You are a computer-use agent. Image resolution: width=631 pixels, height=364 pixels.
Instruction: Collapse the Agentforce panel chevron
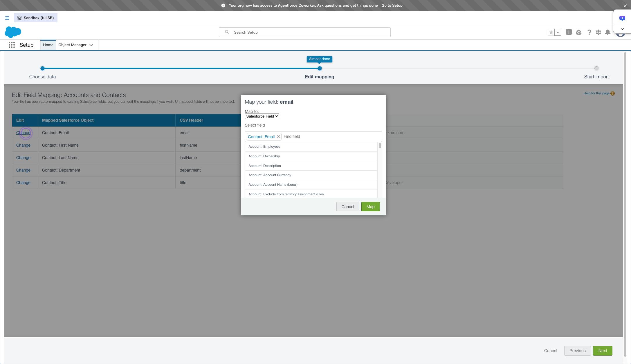(x=622, y=29)
